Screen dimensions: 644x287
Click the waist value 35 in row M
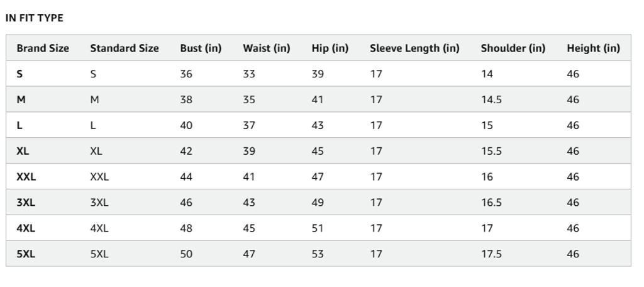[249, 99]
